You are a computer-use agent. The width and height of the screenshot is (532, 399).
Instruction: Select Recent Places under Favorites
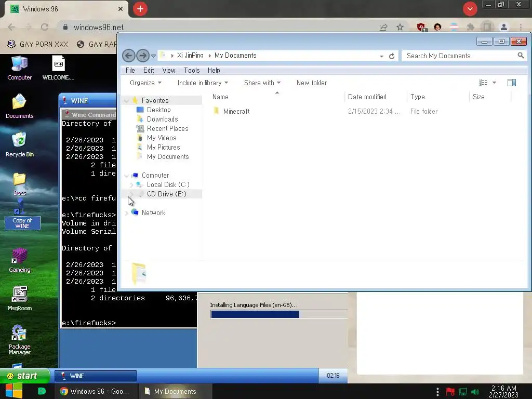coord(167,129)
